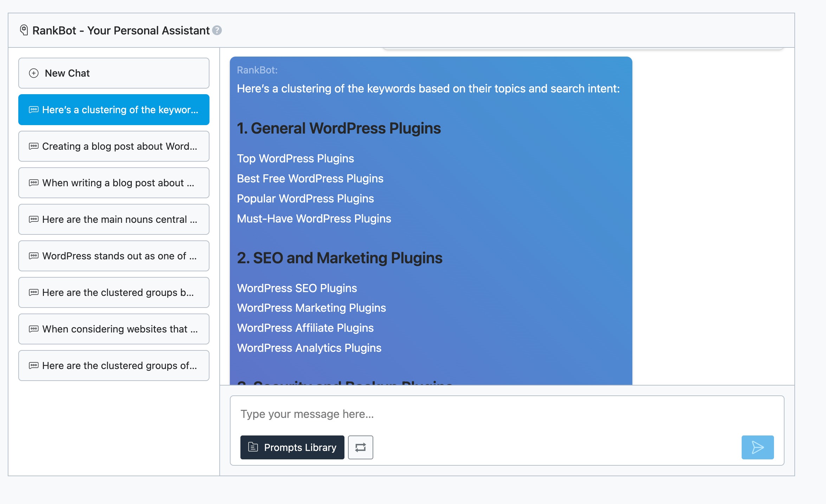Click the 'SEO and Marketing Plugins' heading
This screenshot has height=504, width=826.
tap(339, 258)
